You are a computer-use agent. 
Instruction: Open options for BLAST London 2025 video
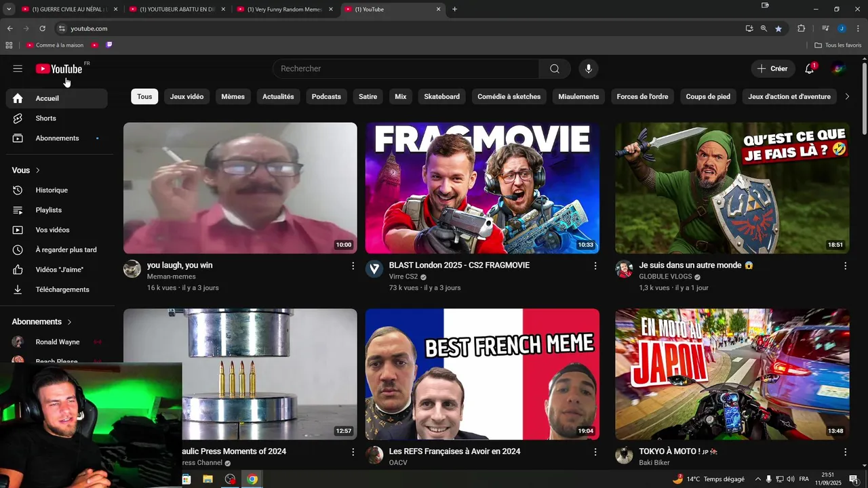point(595,266)
